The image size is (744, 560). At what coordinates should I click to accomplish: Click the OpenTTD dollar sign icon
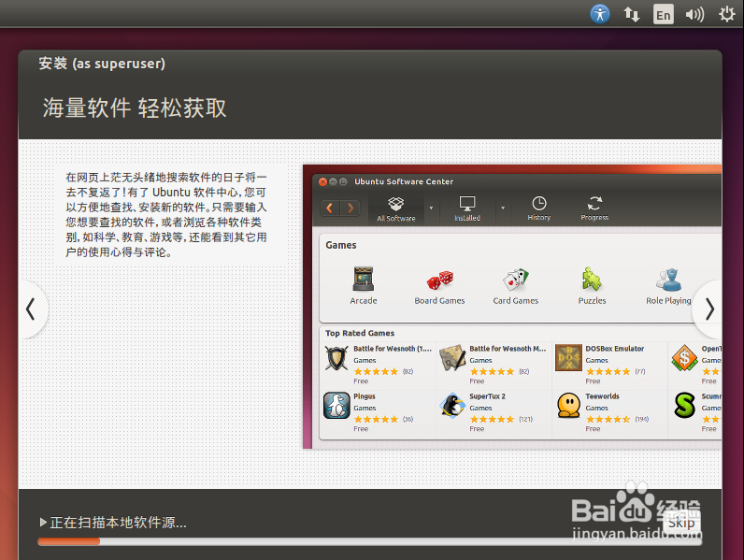pos(684,358)
